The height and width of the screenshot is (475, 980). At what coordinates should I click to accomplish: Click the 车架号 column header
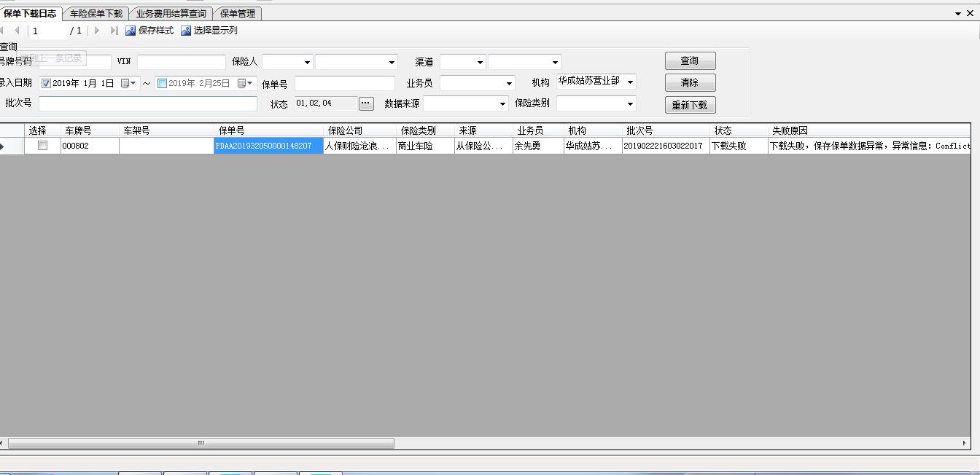[166, 130]
